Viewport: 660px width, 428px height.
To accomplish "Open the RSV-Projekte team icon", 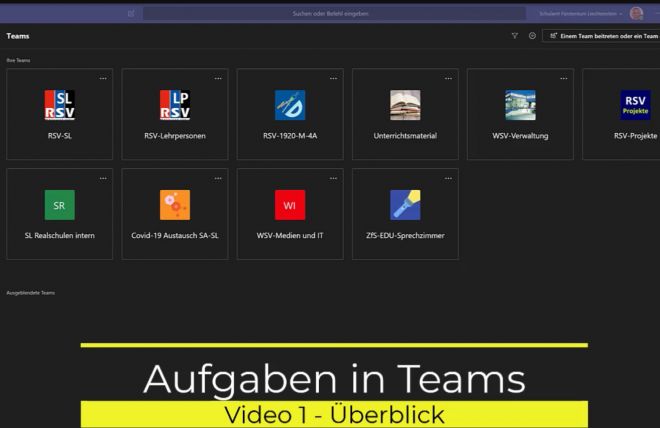I will click(x=635, y=105).
